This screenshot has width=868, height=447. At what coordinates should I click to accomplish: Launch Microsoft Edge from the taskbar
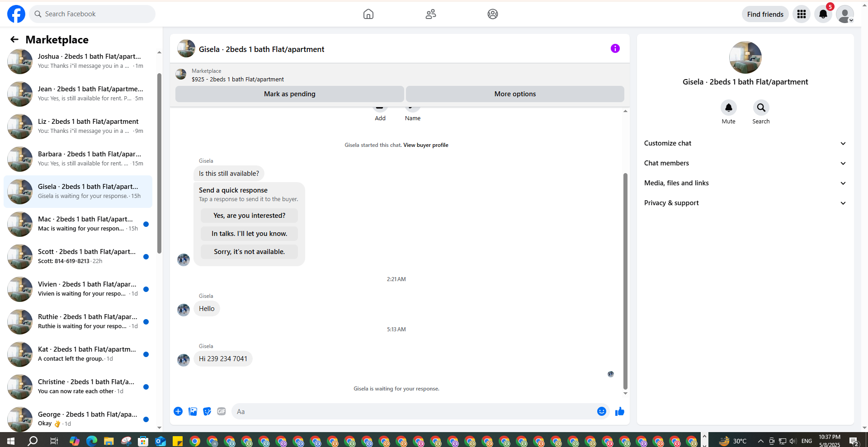[x=92, y=441]
